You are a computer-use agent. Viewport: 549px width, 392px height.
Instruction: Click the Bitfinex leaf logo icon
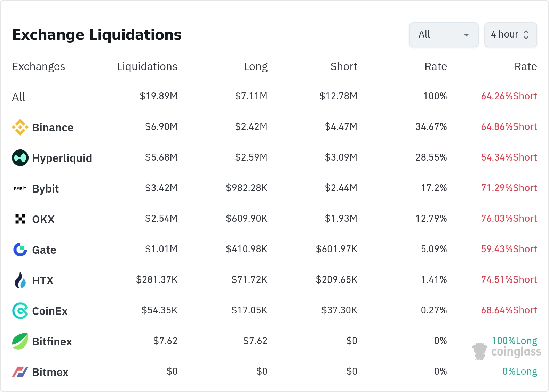20,341
